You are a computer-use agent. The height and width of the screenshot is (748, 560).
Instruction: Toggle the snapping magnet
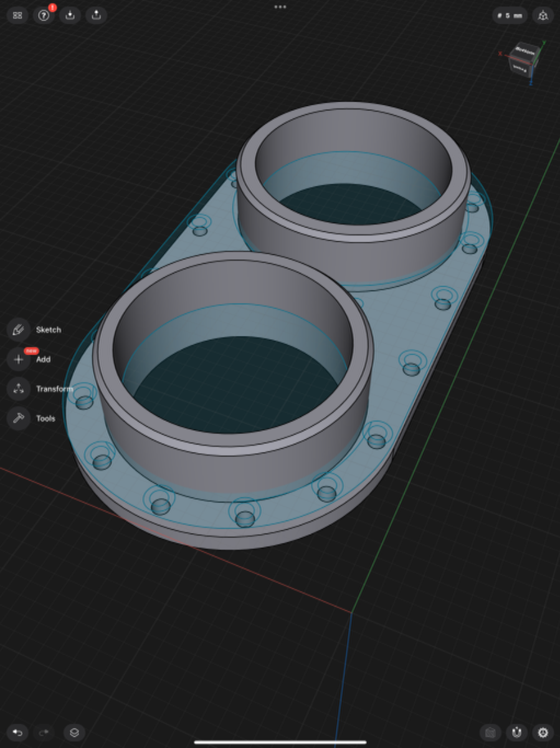click(x=516, y=732)
